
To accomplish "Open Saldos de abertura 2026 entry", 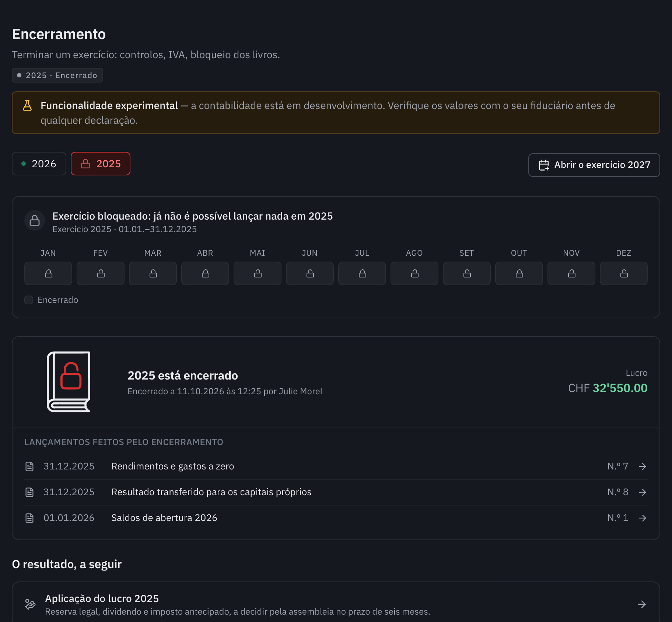I will [336, 518].
